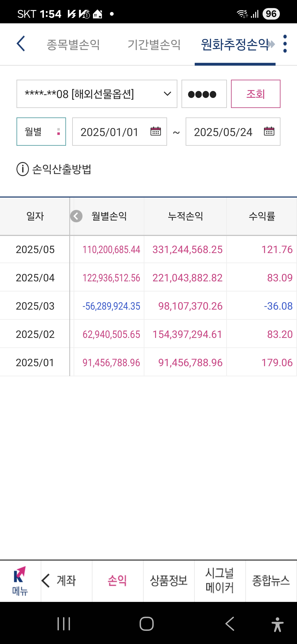Tap the end date field 2025/05/24

(x=233, y=131)
